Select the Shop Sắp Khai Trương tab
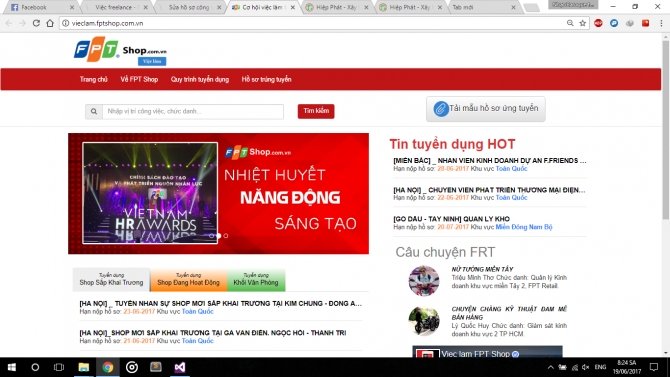Screen dimensions: 670x377 click(x=111, y=280)
